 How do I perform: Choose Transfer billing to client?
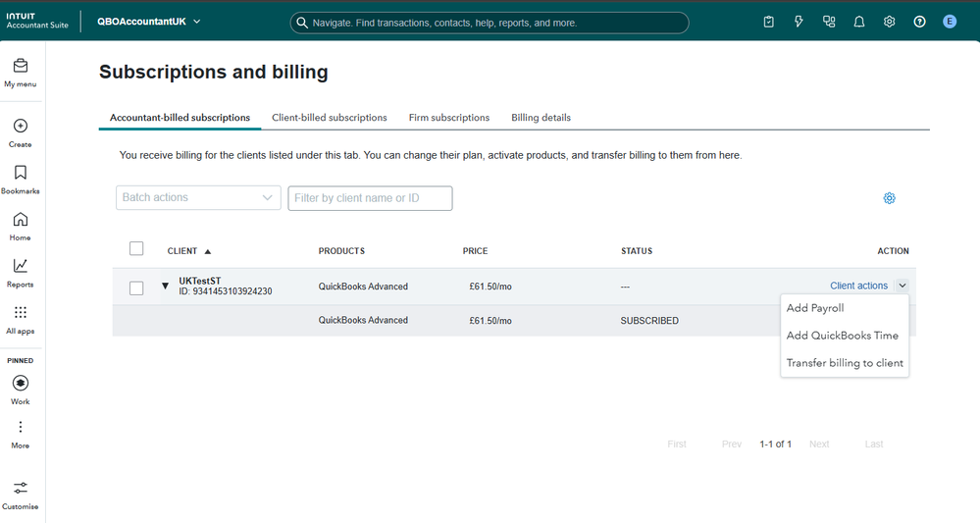pyautogui.click(x=845, y=363)
